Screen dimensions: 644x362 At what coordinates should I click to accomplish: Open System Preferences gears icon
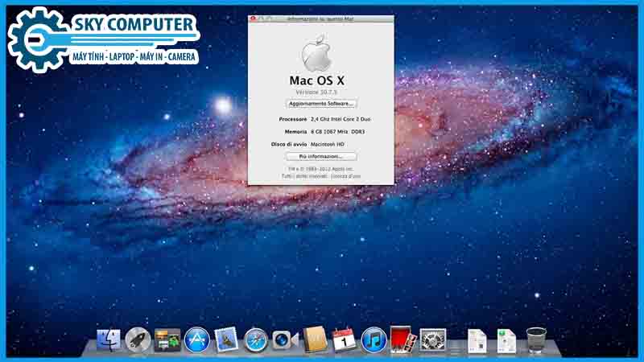432,339
